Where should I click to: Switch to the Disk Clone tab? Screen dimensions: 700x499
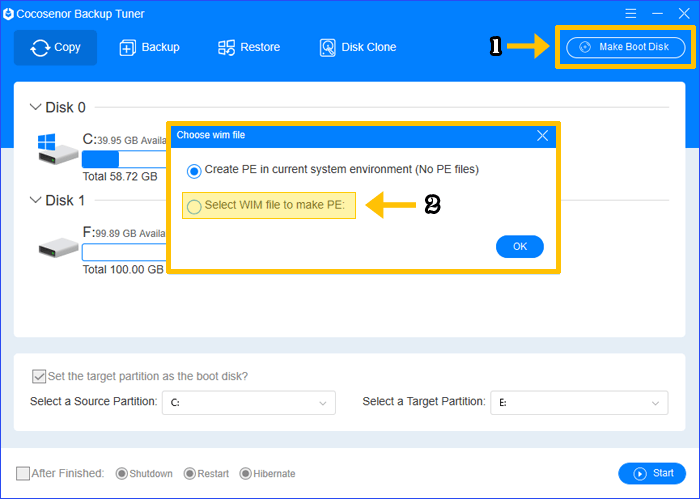358,48
